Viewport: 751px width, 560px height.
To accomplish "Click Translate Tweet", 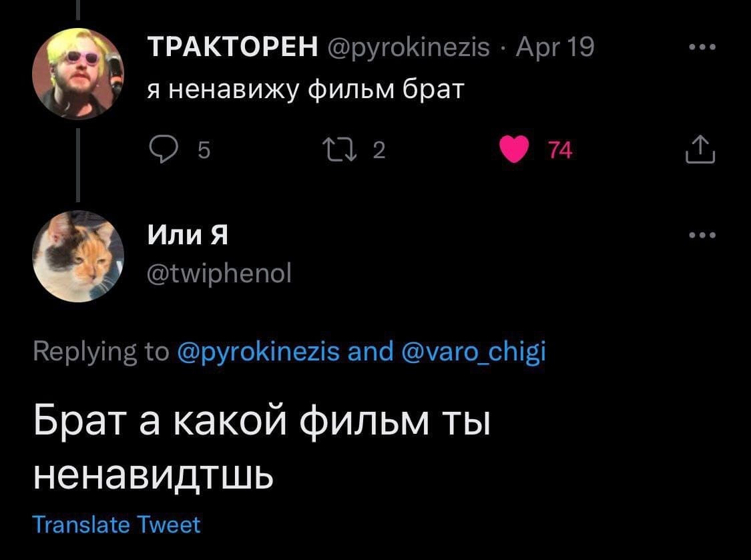I will [x=117, y=525].
